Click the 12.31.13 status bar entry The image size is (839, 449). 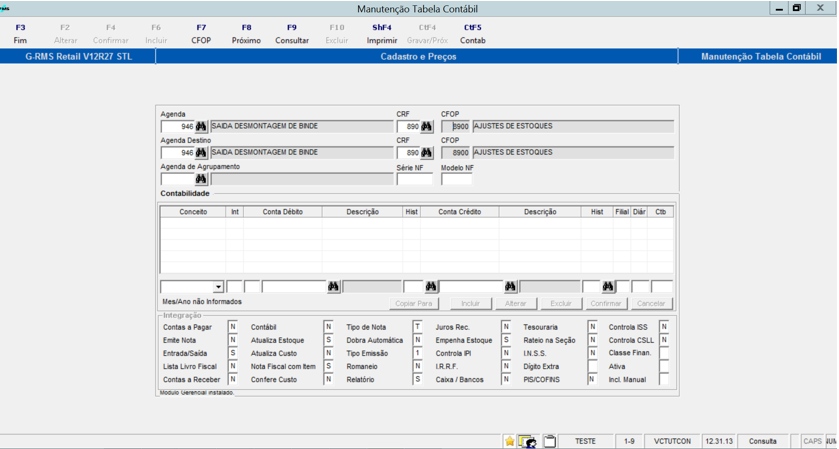[719, 442]
